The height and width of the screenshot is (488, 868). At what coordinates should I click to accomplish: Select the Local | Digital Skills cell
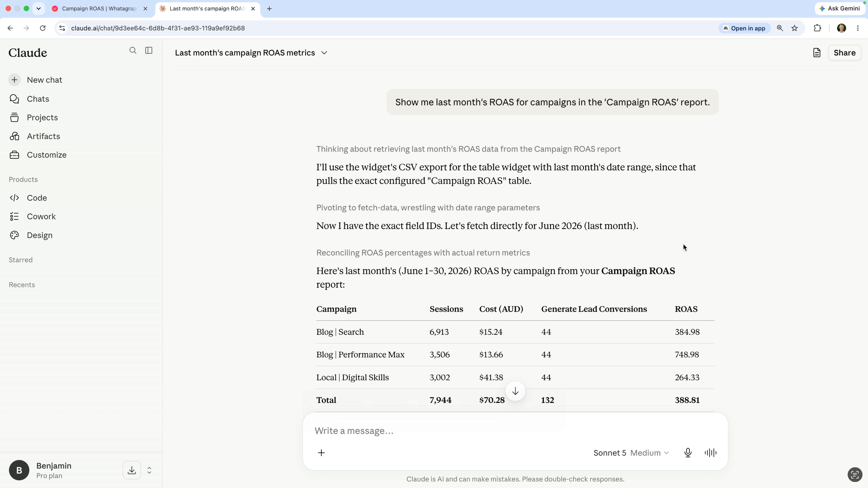pos(352,378)
